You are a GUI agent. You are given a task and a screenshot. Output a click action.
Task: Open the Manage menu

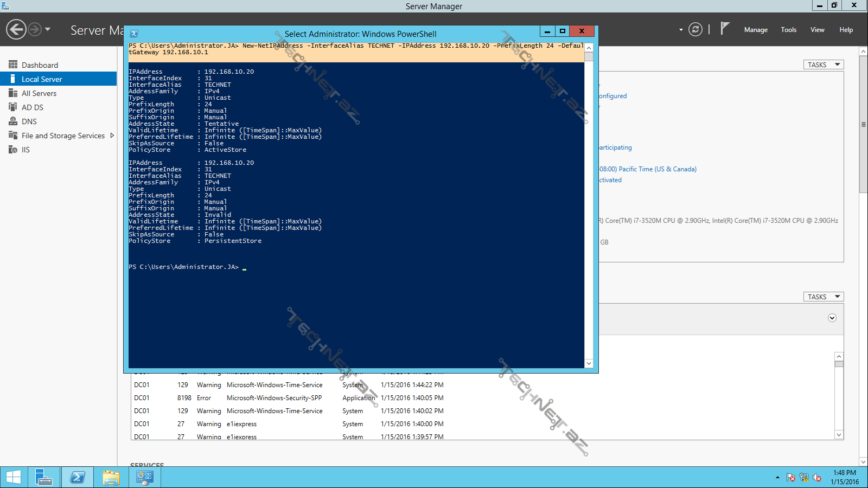click(755, 30)
